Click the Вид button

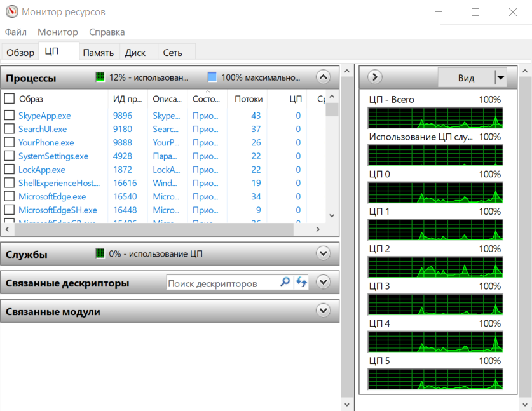point(466,78)
